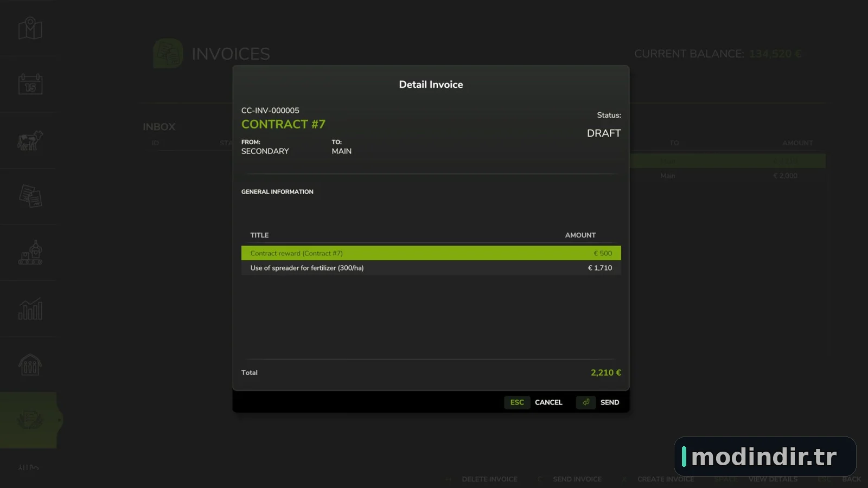Cancel the Detail Invoice dialog
This screenshot has height=488, width=868.
point(548,402)
